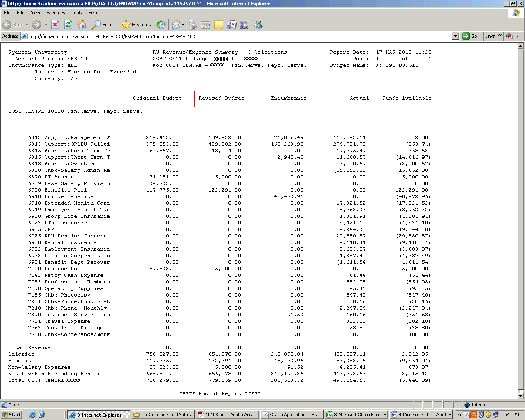
Task: Expand the address bar dropdown arrow
Action: pyautogui.click(x=455, y=36)
